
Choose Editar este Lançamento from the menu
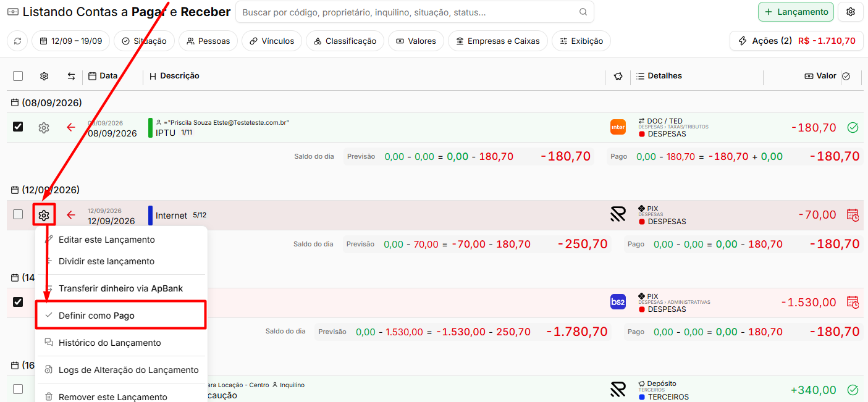(121, 240)
